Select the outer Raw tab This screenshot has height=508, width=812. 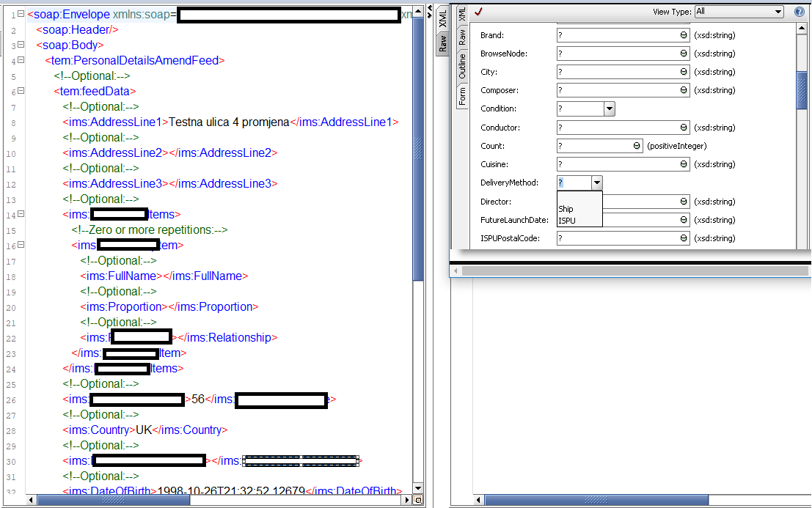(442, 43)
